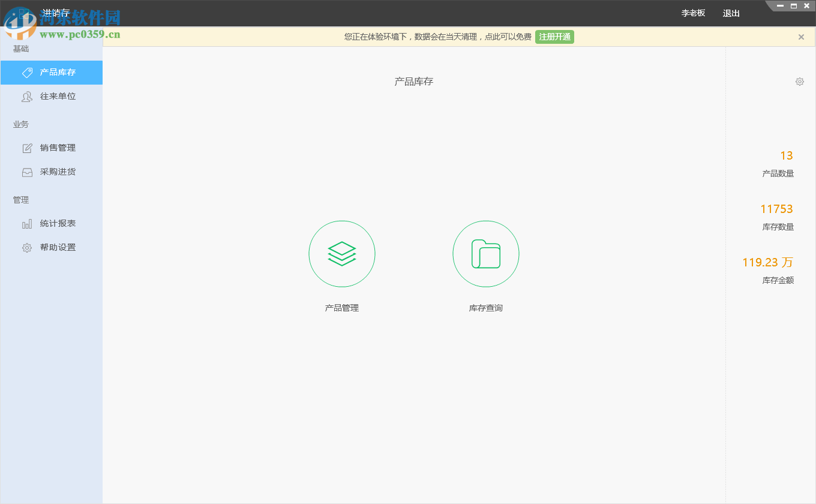
Task: Go to 销售管理 section
Action: [x=52, y=148]
